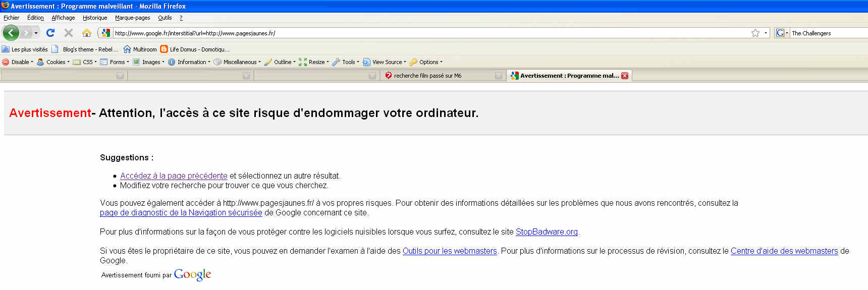Click the red Disable icon
This screenshot has height=290, width=868.
click(6, 62)
